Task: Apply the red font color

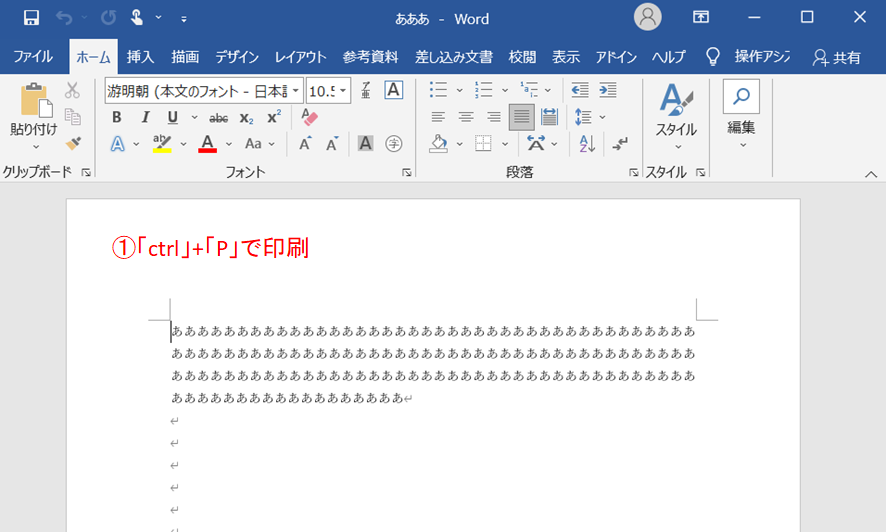Action: tap(207, 143)
